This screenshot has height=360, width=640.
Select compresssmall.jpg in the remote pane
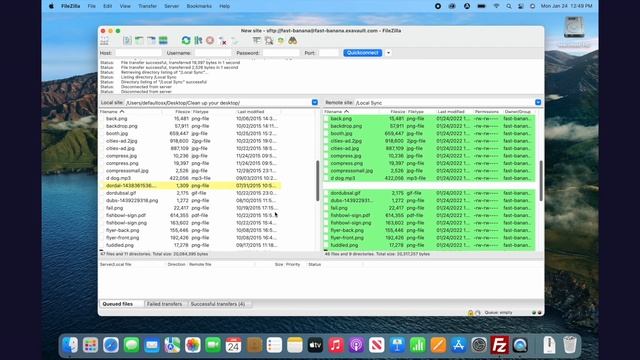tap(429, 171)
